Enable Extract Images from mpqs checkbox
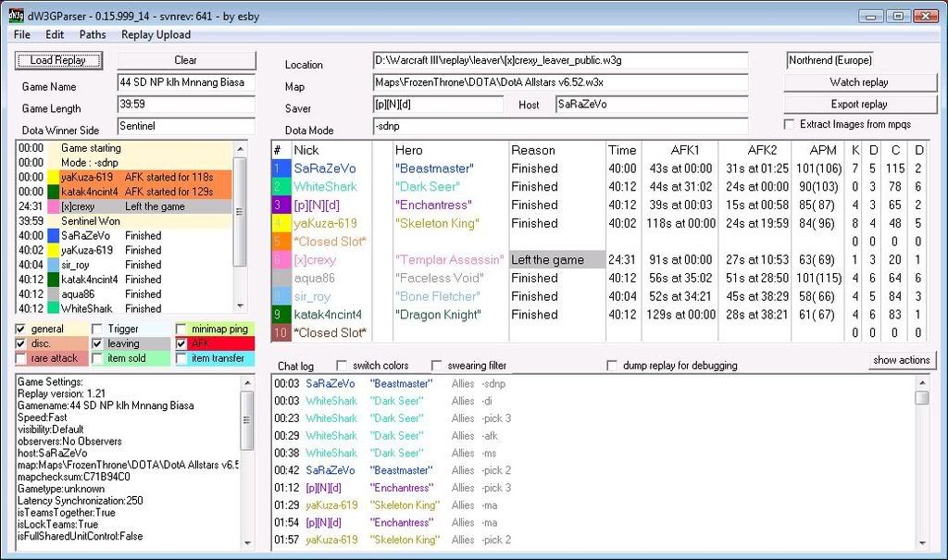 789,125
